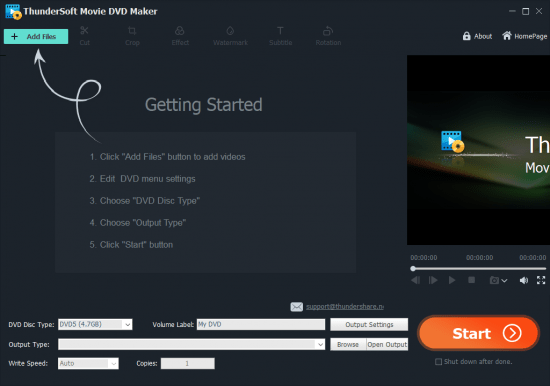
Task: Open the Effect tool
Action: tap(180, 36)
